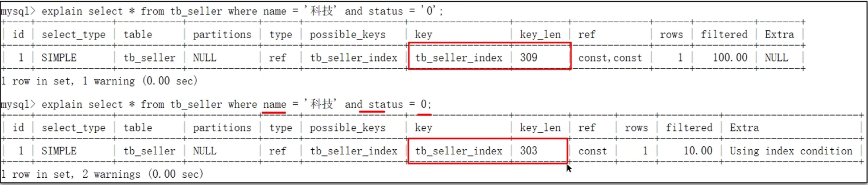Click the key_len value 303 in second result
The height and width of the screenshot is (185, 868).
click(528, 151)
